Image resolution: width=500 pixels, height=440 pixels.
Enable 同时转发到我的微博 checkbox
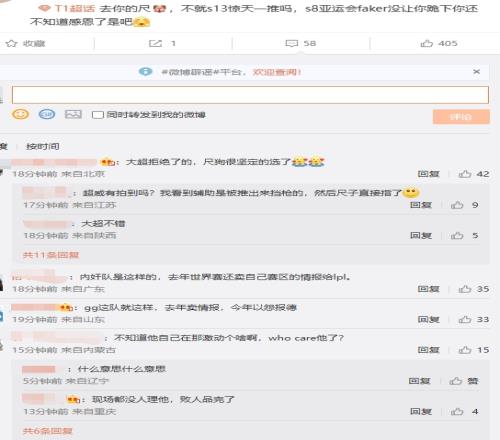point(98,115)
